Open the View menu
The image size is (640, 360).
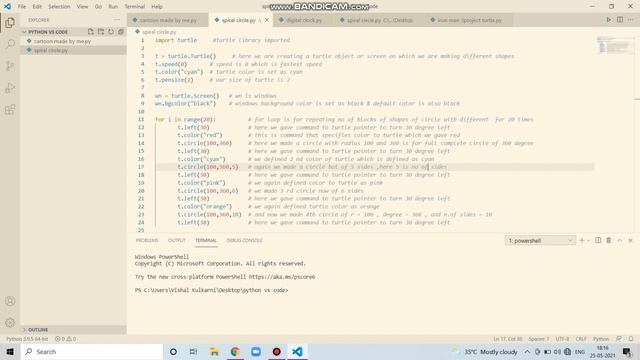pyautogui.click(x=82, y=7)
